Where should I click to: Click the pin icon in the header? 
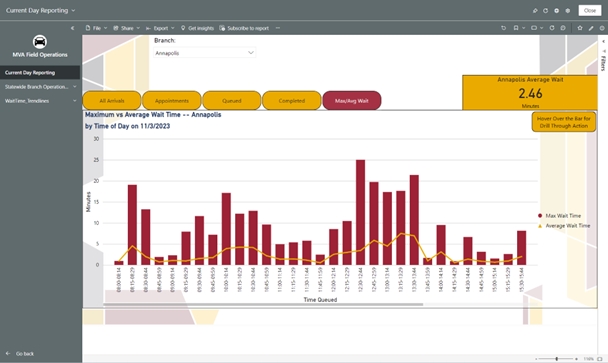coord(535,10)
